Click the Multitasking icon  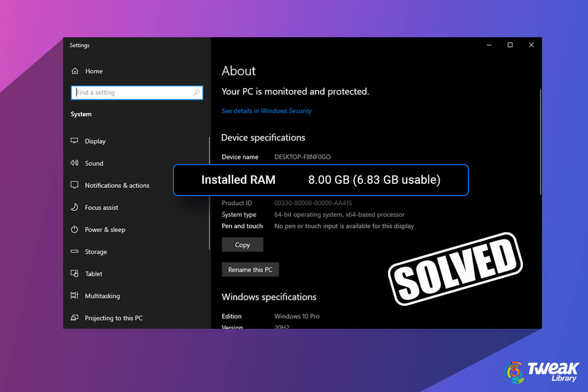pos(74,295)
